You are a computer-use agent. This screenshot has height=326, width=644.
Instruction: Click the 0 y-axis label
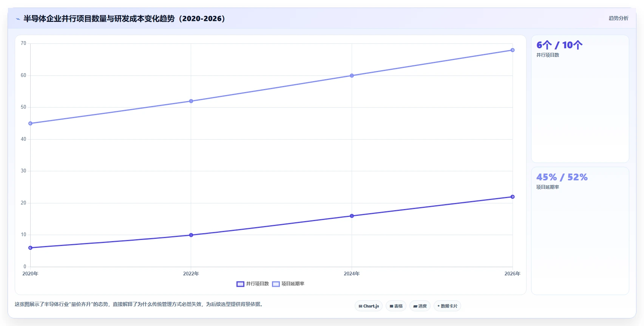(x=25, y=267)
